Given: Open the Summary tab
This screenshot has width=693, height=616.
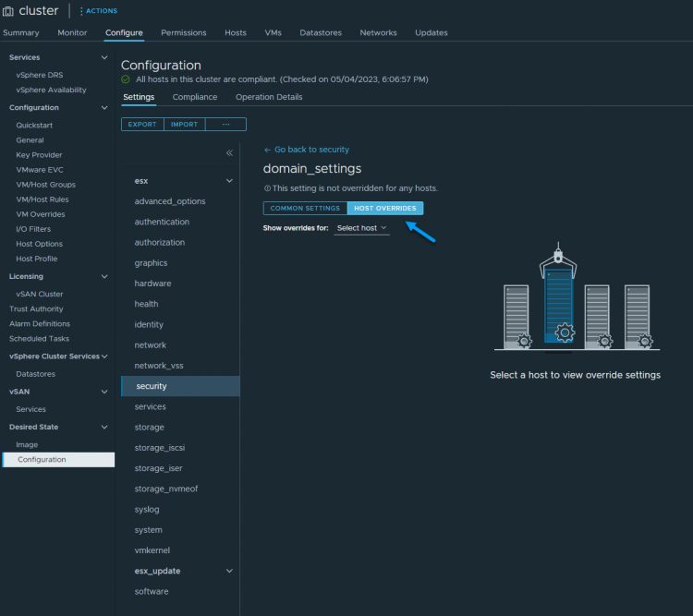Looking at the screenshot, I should [x=20, y=32].
